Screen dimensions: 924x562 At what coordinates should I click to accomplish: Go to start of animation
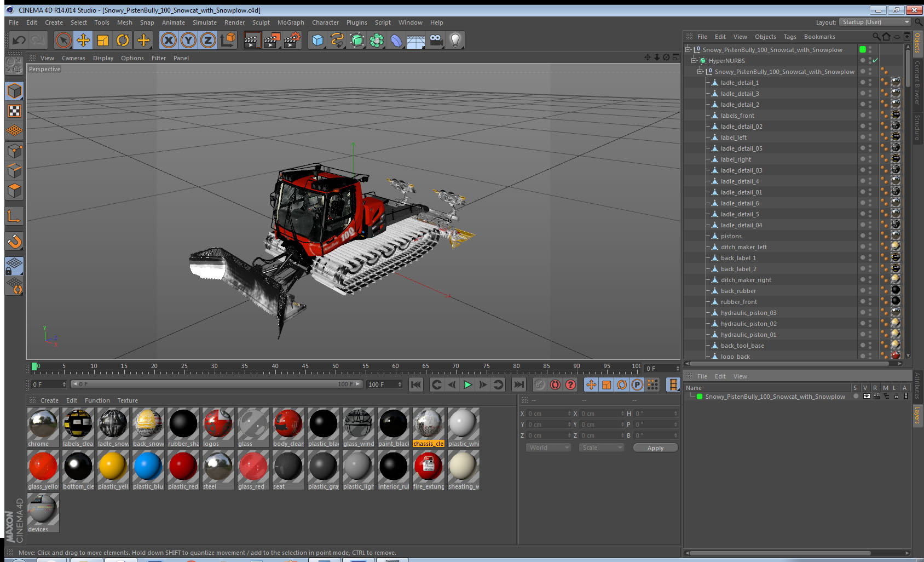[416, 385]
